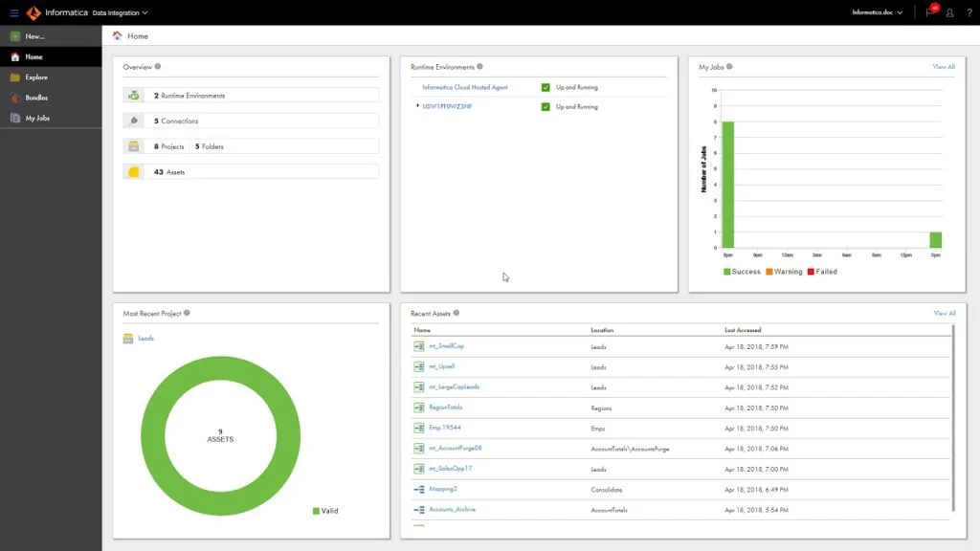The image size is (980, 551).
Task: Click the Overview panel help icon
Action: tap(158, 67)
